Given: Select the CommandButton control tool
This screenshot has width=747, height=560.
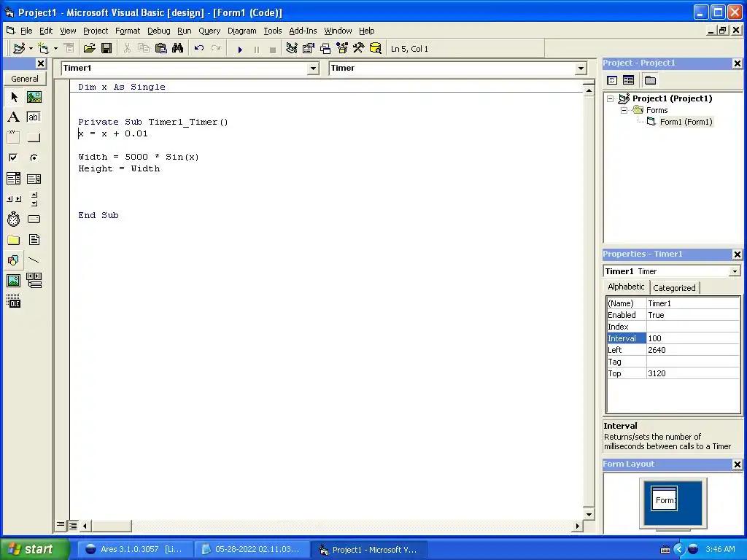Looking at the screenshot, I should 34,138.
